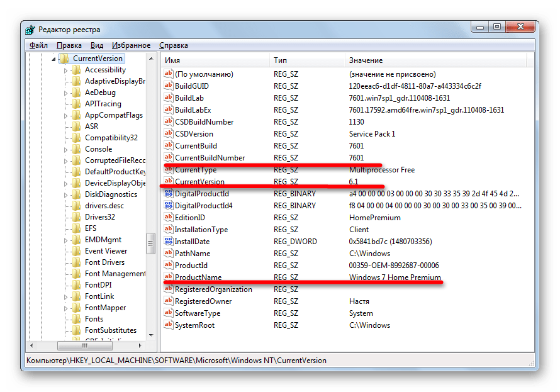Click the BuildLabEx string value icon

(x=168, y=109)
